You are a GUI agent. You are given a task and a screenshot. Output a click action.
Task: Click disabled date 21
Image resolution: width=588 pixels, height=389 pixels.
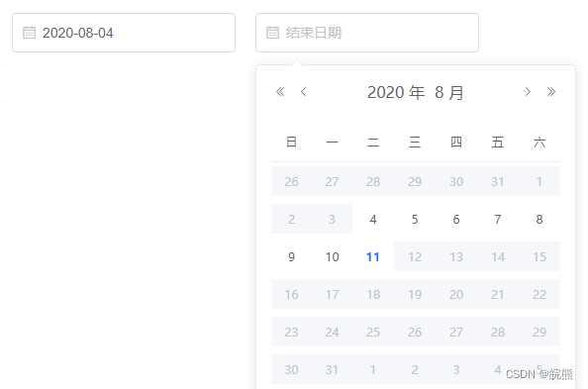point(498,294)
